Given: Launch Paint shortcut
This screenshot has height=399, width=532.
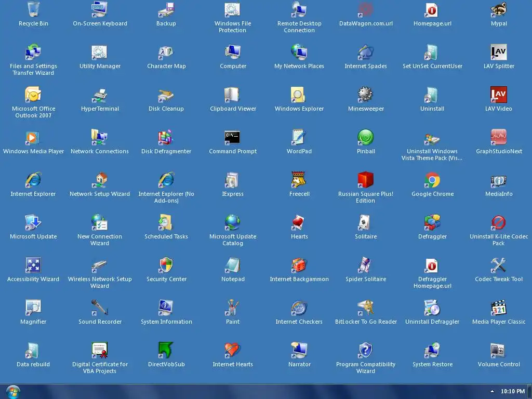Looking at the screenshot, I should [233, 308].
